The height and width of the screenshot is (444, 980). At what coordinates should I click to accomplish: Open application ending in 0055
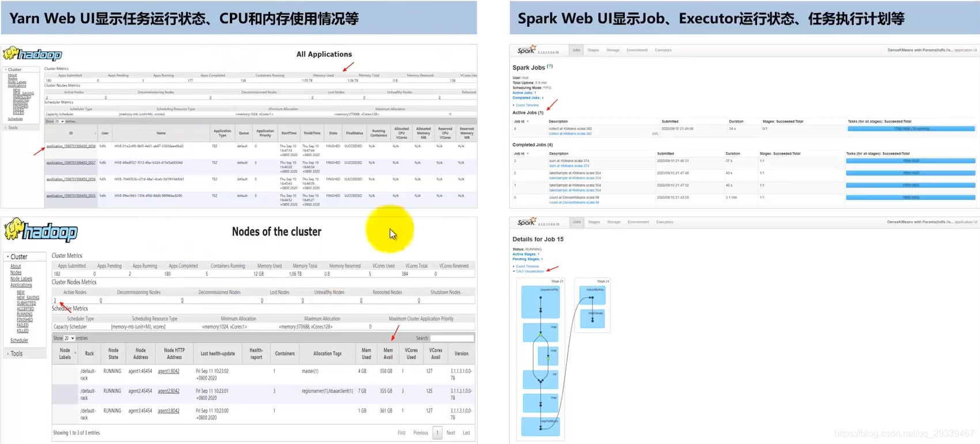71,196
